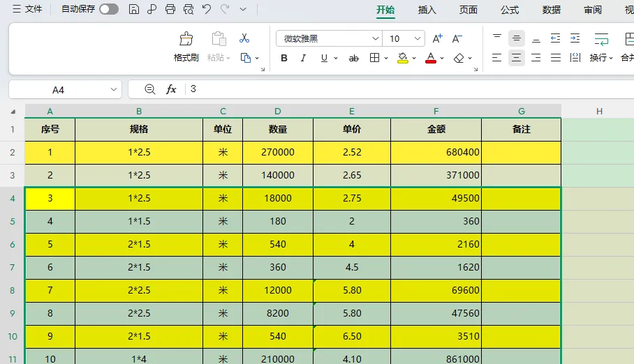Decrease font size with A- icon
The height and width of the screenshot is (364, 634).
click(457, 38)
